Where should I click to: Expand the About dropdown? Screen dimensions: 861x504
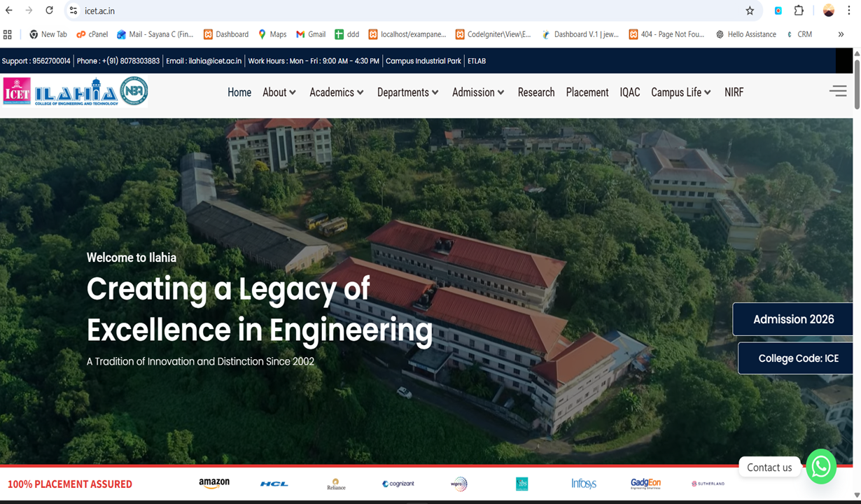pyautogui.click(x=279, y=92)
